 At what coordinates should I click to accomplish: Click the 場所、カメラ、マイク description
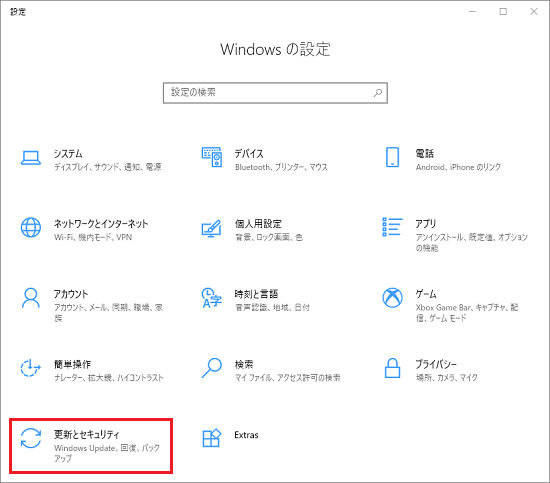tap(447, 378)
